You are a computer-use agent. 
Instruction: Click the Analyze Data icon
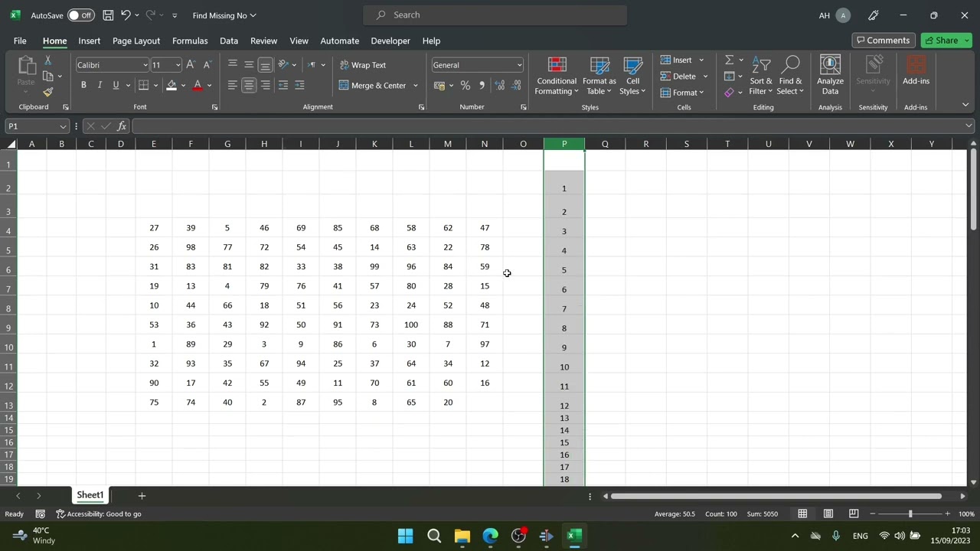[x=830, y=75]
